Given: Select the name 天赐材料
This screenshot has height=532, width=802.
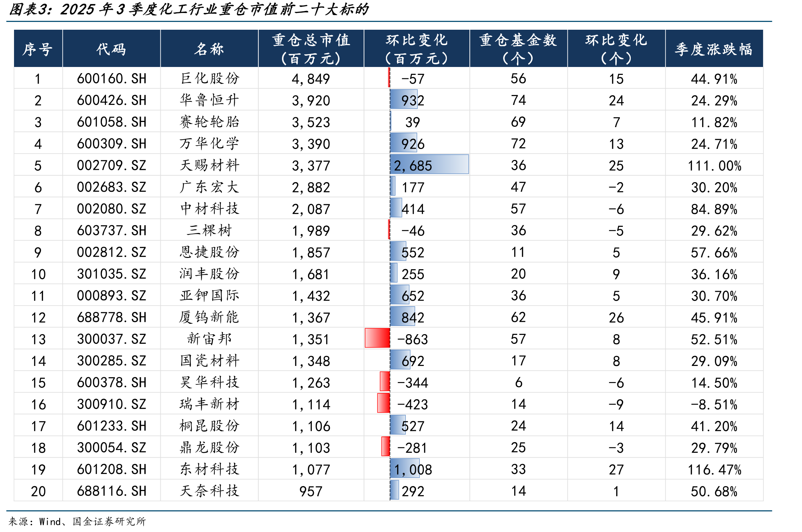Looking at the screenshot, I should (x=209, y=165).
